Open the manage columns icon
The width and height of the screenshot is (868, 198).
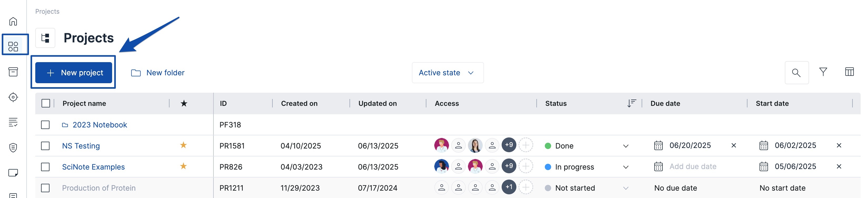(849, 72)
